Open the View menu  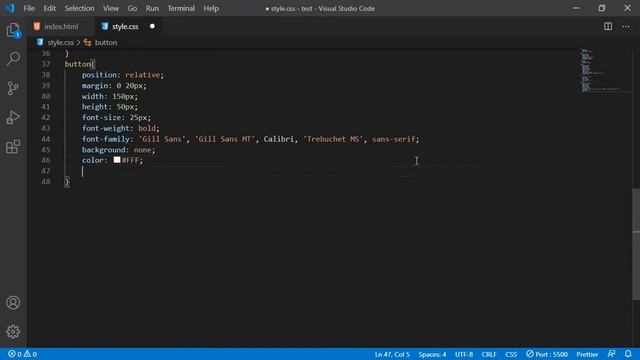point(111,8)
